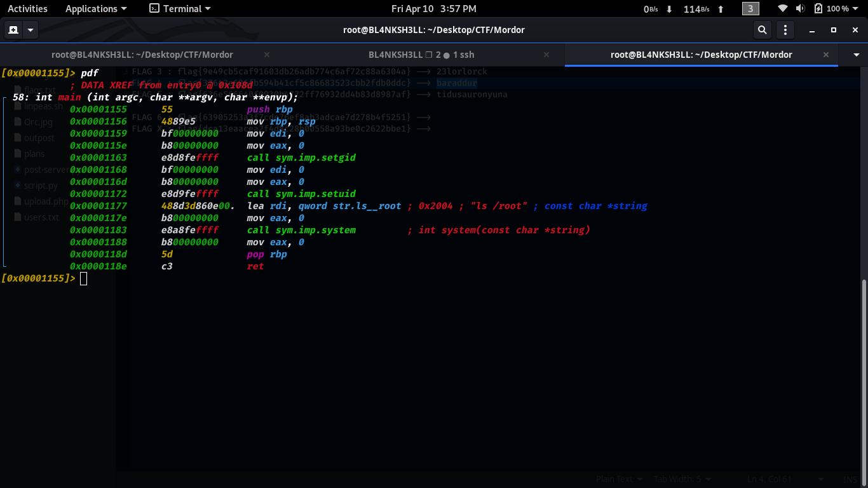
Task: Click the terminal search magnifier icon
Action: pyautogui.click(x=762, y=30)
